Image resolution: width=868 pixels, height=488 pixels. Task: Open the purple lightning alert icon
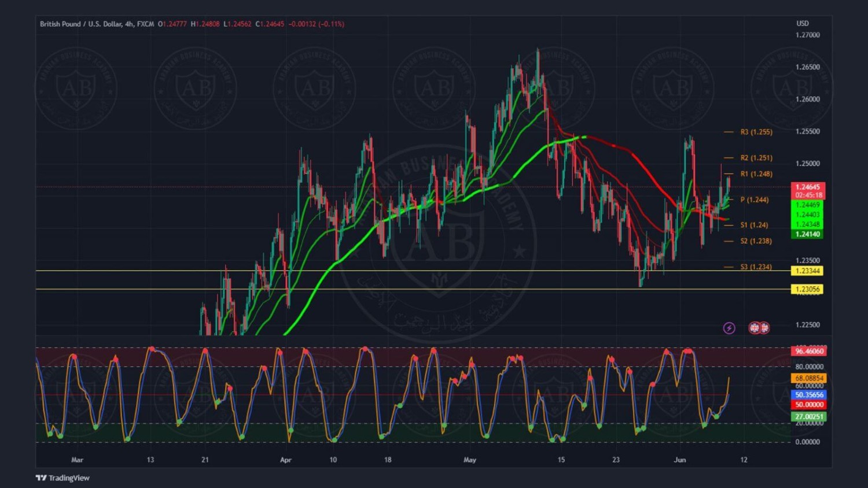click(729, 328)
